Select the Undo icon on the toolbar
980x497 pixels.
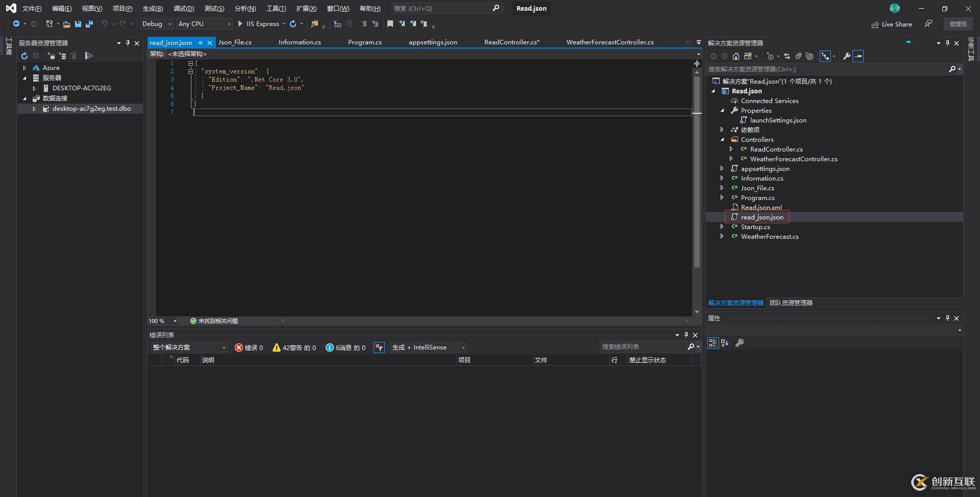click(x=105, y=24)
